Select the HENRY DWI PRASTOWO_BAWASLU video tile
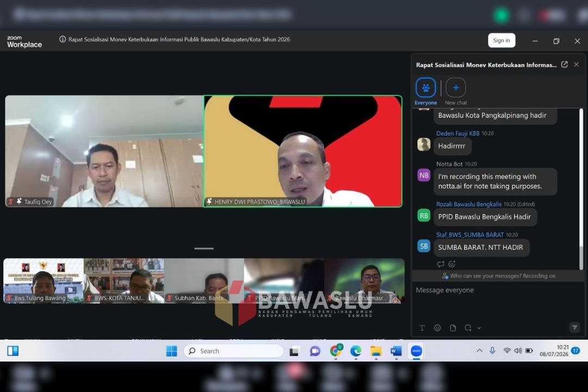Image resolution: width=588 pixels, height=392 pixels. coord(303,151)
